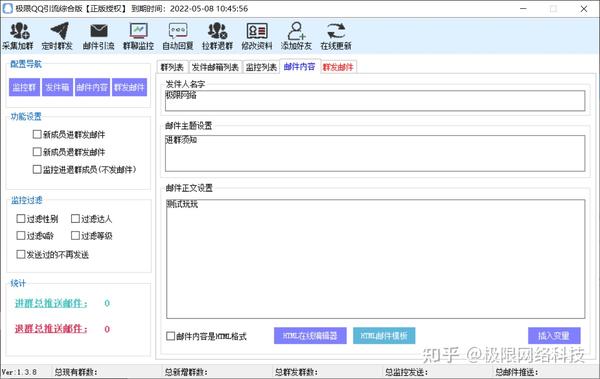
Task: Switch to the 监控列表 tab
Action: pos(261,67)
